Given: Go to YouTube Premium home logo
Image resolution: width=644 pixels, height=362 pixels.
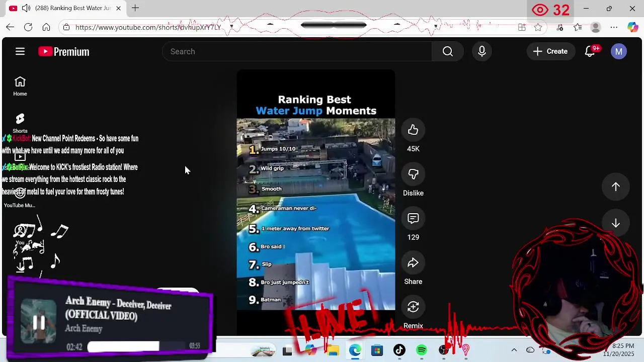Looking at the screenshot, I should [x=64, y=51].
